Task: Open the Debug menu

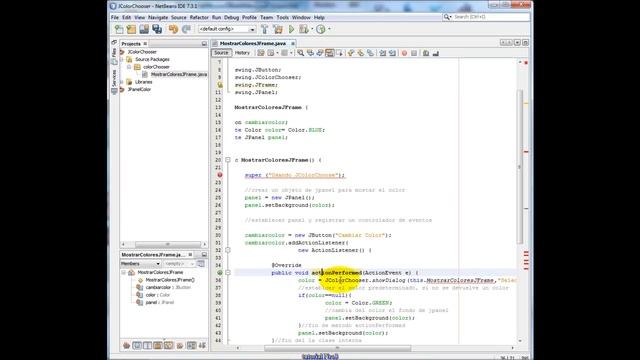Action: (231, 18)
